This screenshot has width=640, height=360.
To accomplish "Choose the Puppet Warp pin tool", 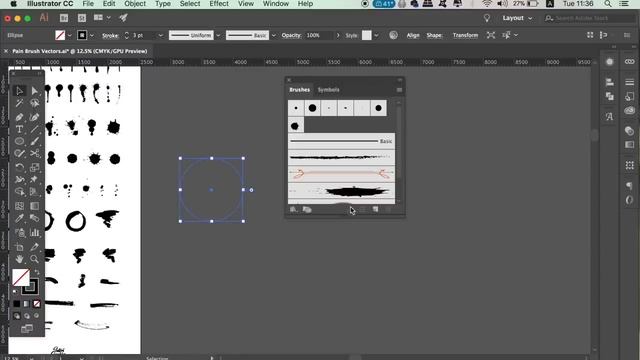I will click(35, 179).
